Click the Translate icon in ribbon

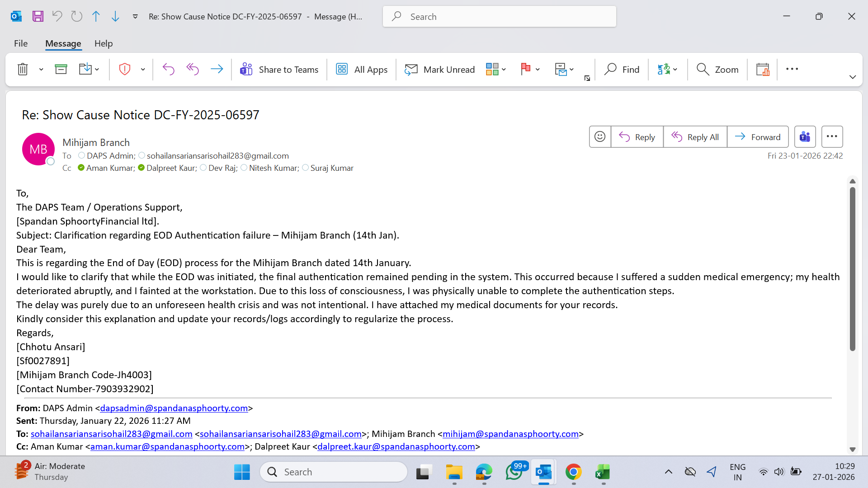663,69
